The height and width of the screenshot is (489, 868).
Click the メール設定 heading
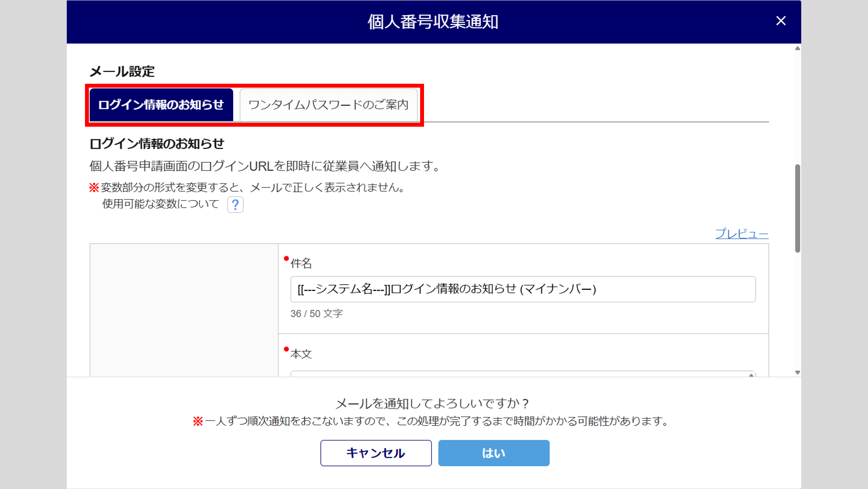(x=122, y=72)
